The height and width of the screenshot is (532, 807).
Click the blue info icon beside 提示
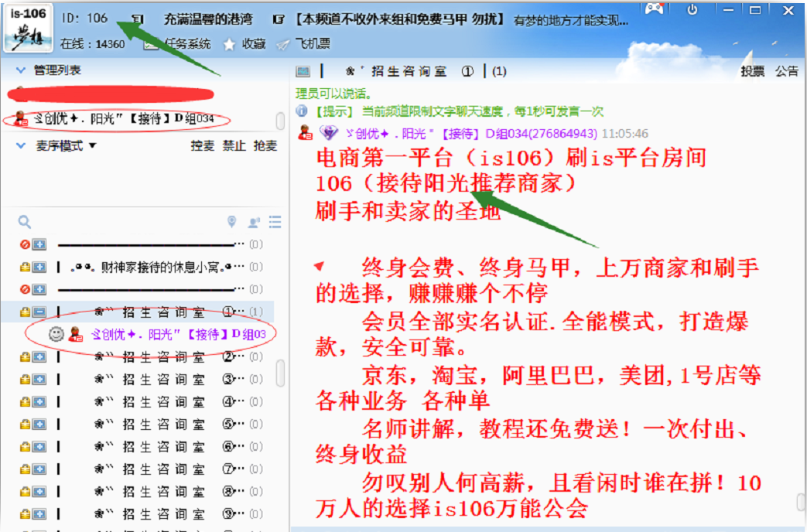coord(302,111)
